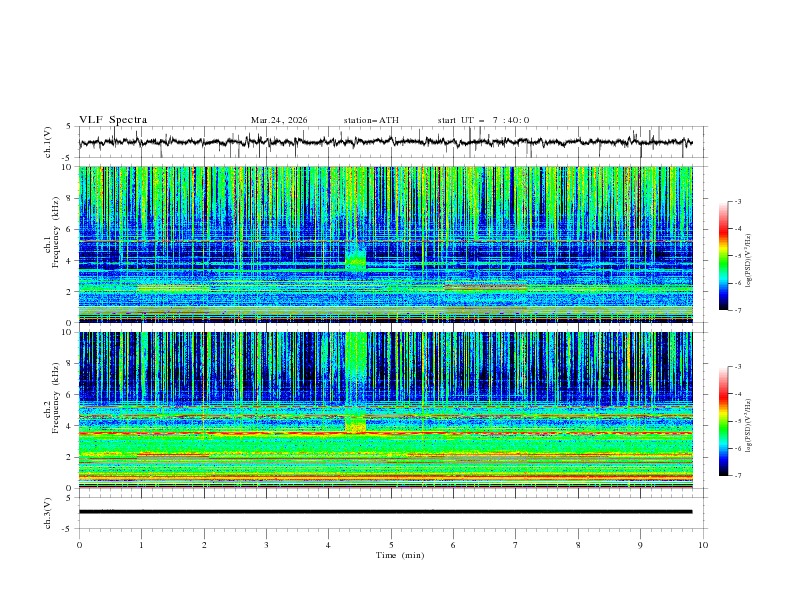
Task: Click the "VLF Spectra" plot title
Action: [x=113, y=120]
